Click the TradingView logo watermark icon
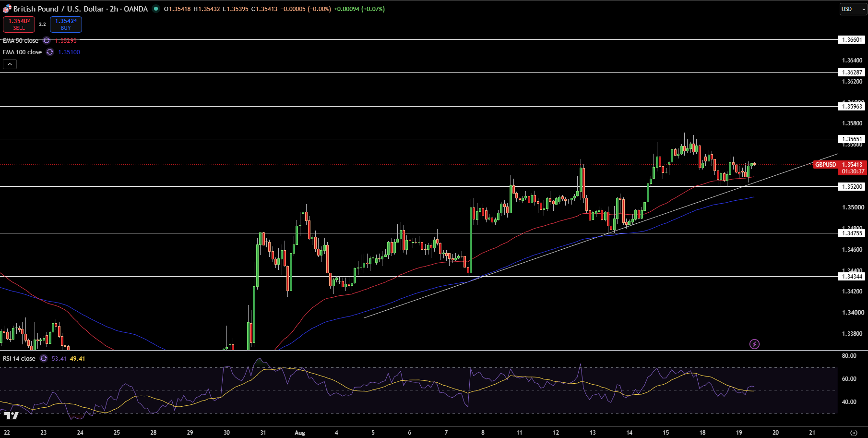 tap(12, 416)
